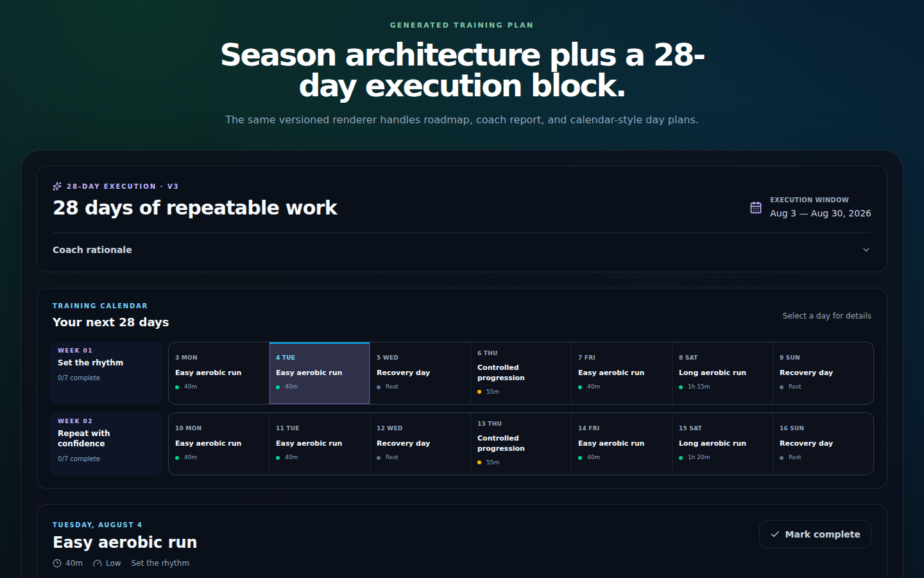Click the Week 01 "Set the rhythm" title
Image resolution: width=924 pixels, height=578 pixels.
pos(90,363)
